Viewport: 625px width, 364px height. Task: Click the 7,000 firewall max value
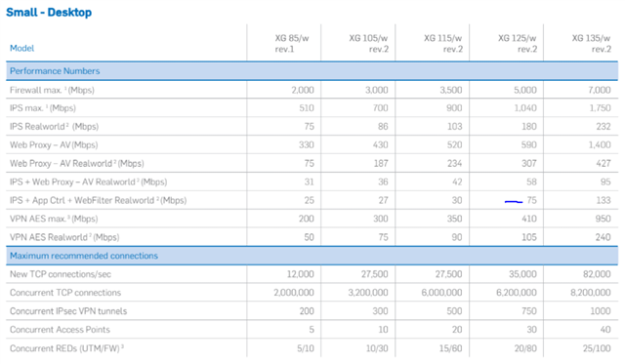pos(599,90)
